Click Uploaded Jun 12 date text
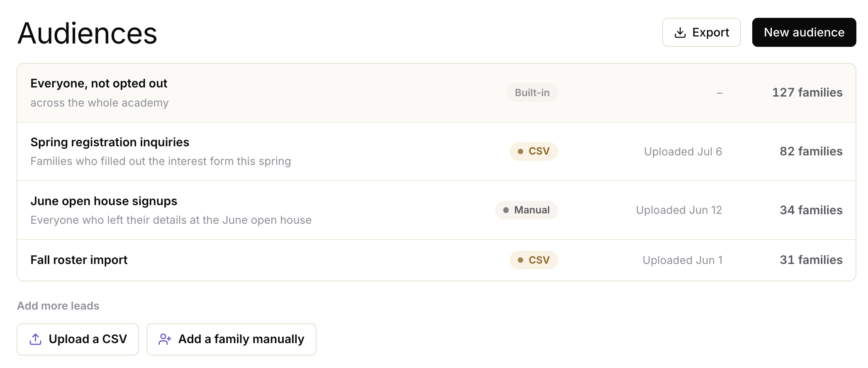The height and width of the screenshot is (368, 868). pos(679,210)
